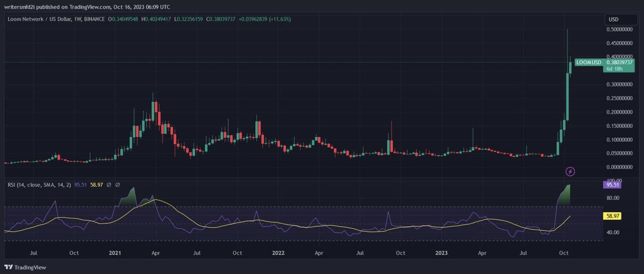
Task: Click the first null-value icon after RSI values
Action: [108, 185]
